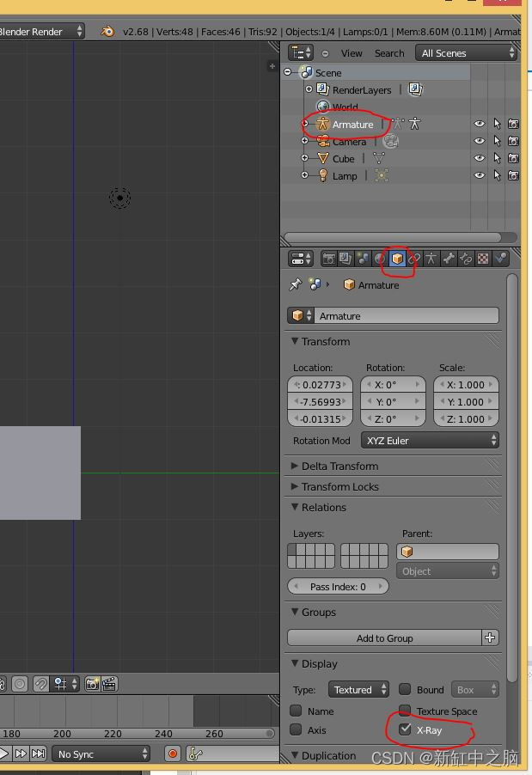Open the outliner editor type selector

click(x=301, y=53)
